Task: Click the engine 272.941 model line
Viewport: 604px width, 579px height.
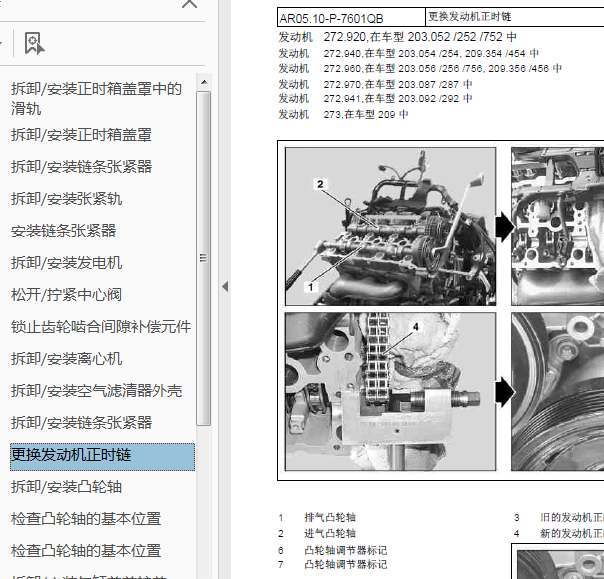Action: [375, 99]
